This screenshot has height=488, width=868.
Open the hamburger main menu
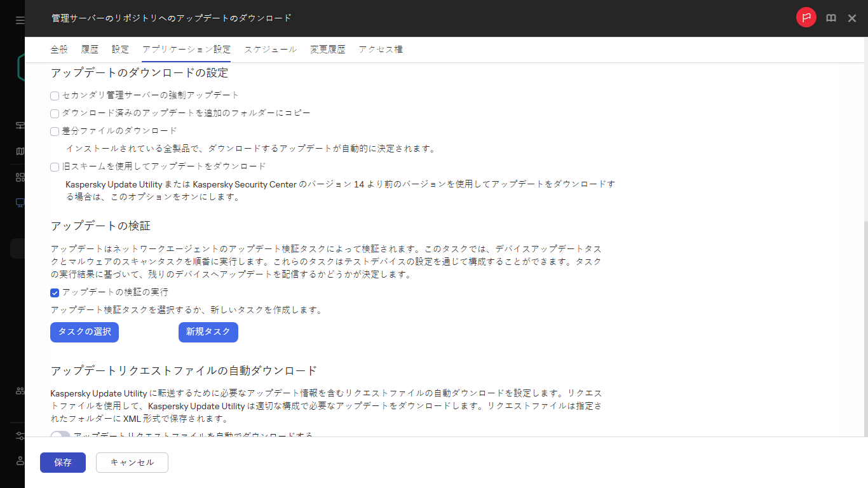19,19
